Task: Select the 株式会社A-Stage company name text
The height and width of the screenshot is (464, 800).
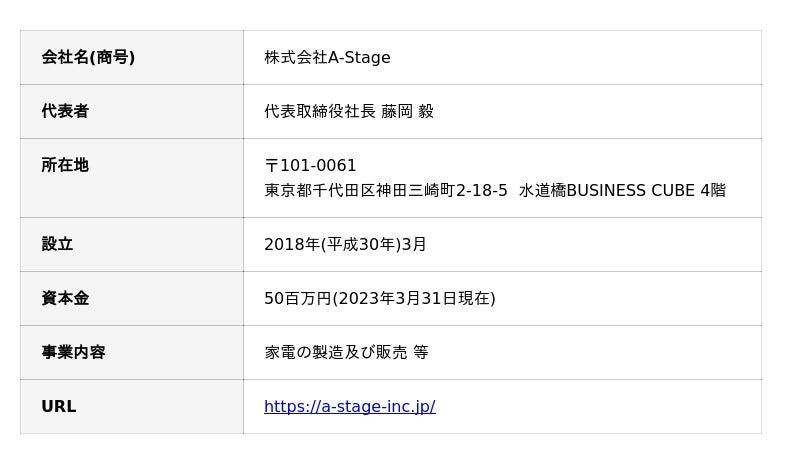Action: click(327, 57)
